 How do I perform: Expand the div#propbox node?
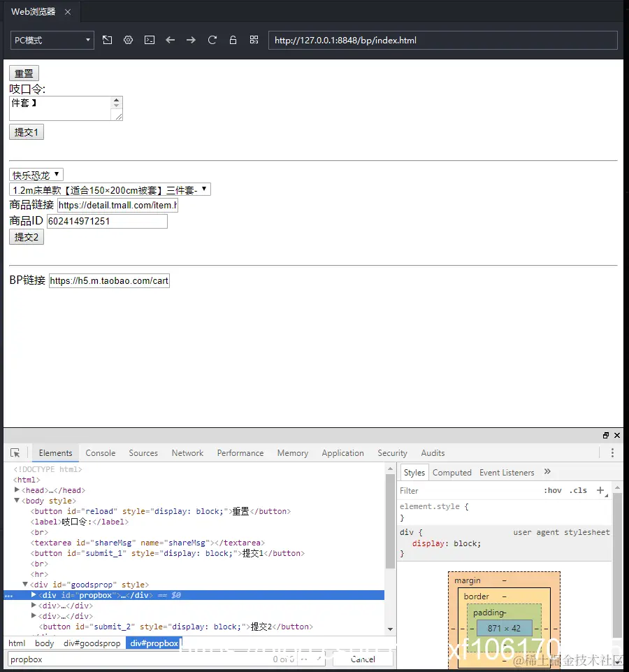pyautogui.click(x=34, y=595)
